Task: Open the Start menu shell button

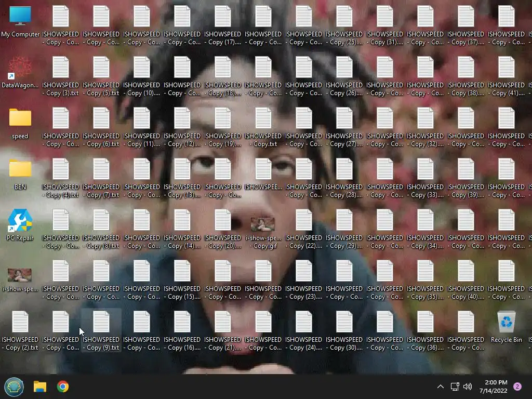Action: [x=14, y=387]
